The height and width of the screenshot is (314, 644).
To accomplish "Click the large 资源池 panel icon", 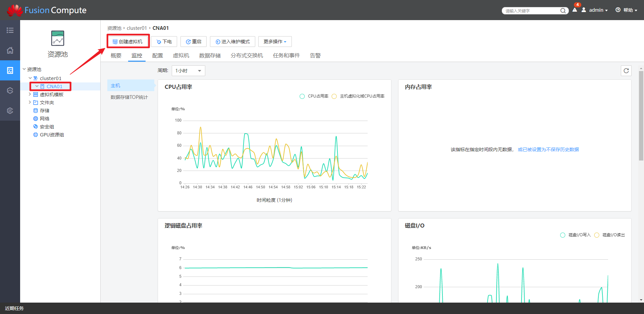I will 58,38.
